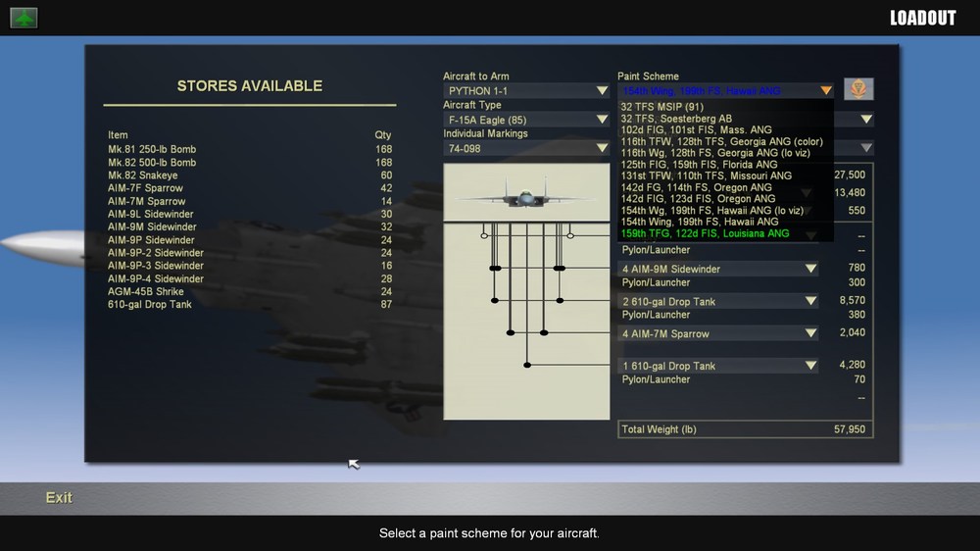980x551 pixels.
Task: Expand the 2 610-gal Drop Tank dropdown
Action: (x=718, y=301)
